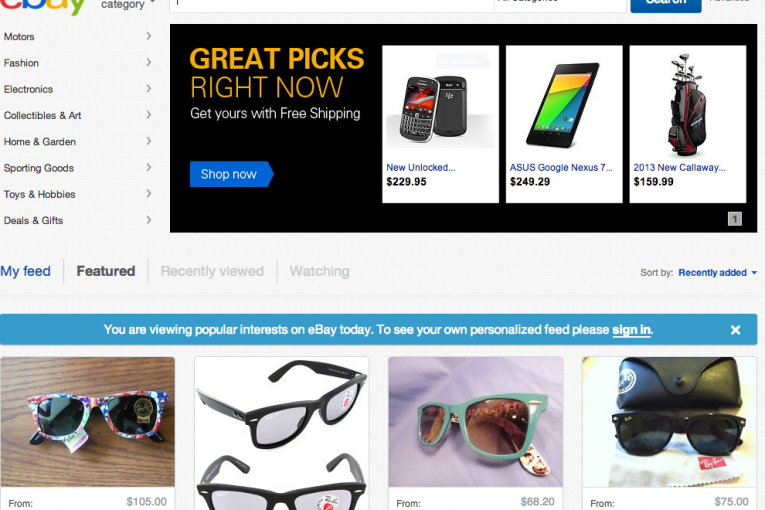Click the eBay logo
Image resolution: width=765 pixels, height=510 pixels.
click(x=43, y=6)
